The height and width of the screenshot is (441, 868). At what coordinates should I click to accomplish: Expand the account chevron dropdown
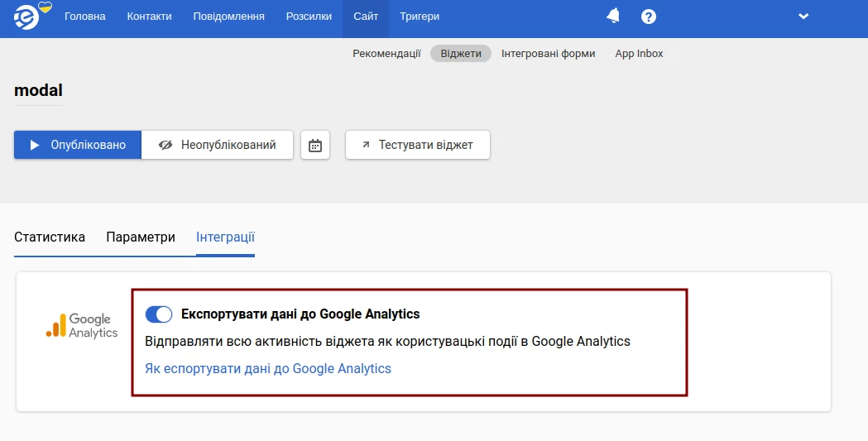[803, 17]
